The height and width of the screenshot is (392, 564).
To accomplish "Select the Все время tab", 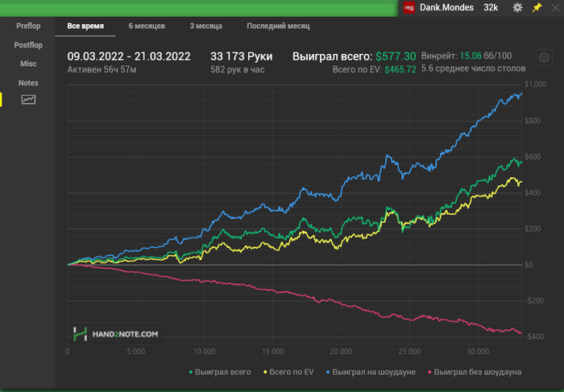I will 85,26.
